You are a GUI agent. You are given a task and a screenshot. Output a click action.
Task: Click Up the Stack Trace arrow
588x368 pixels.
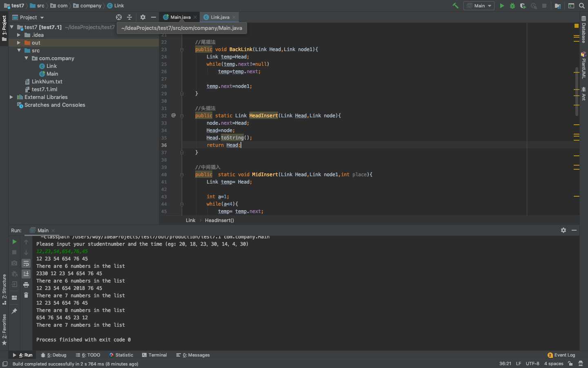(x=26, y=242)
